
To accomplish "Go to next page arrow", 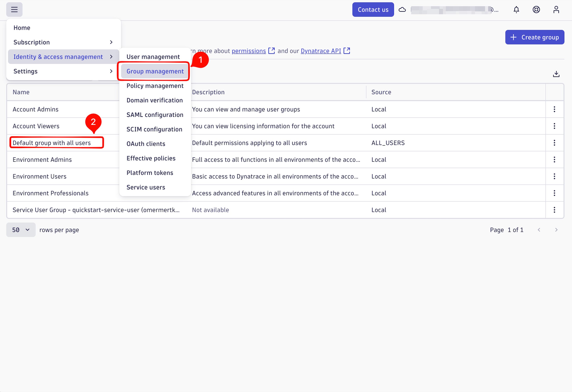I will tap(556, 230).
